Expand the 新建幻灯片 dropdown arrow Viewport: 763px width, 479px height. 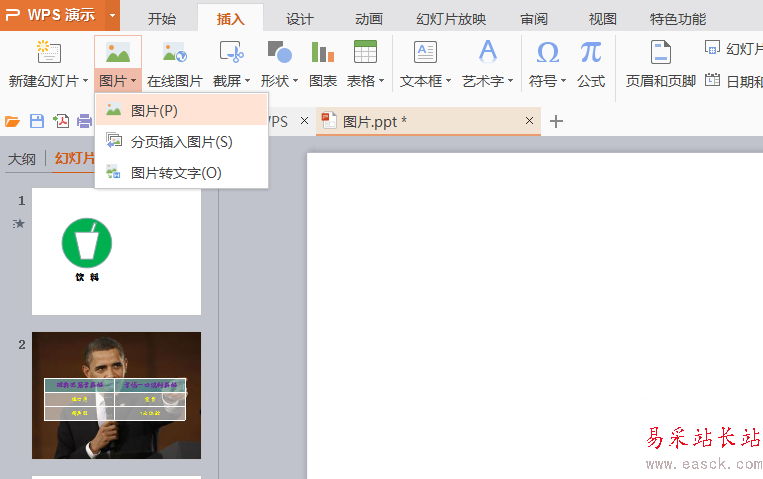pyautogui.click(x=85, y=81)
